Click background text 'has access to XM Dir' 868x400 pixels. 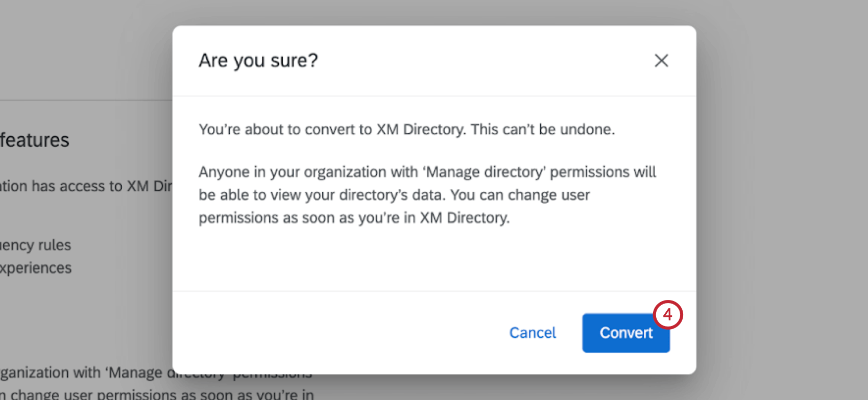click(101, 186)
